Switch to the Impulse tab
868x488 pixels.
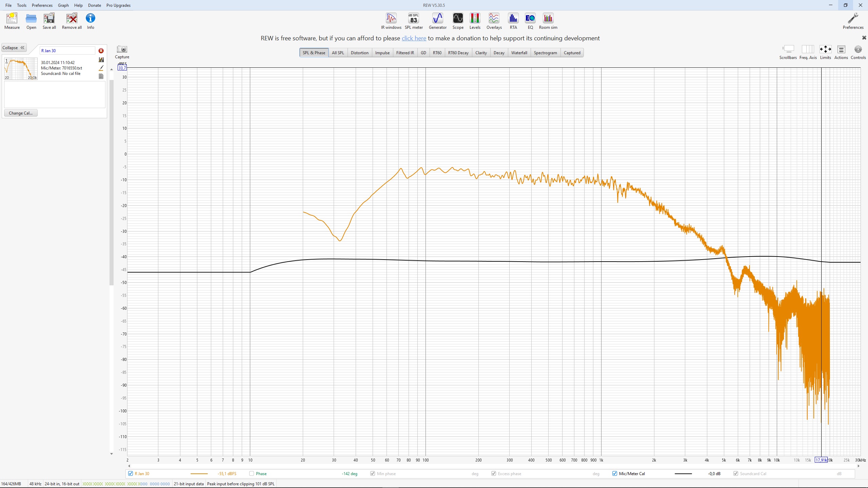[x=382, y=53]
